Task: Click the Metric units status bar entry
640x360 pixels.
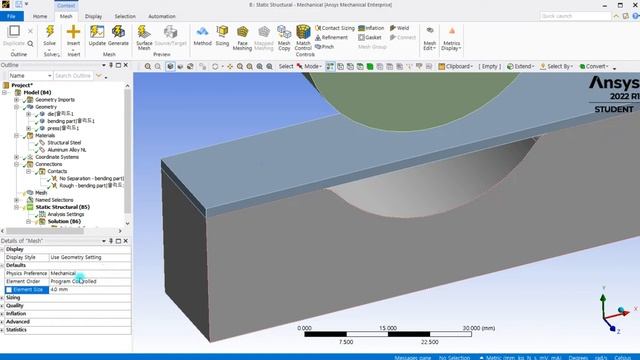Action: click(522, 358)
